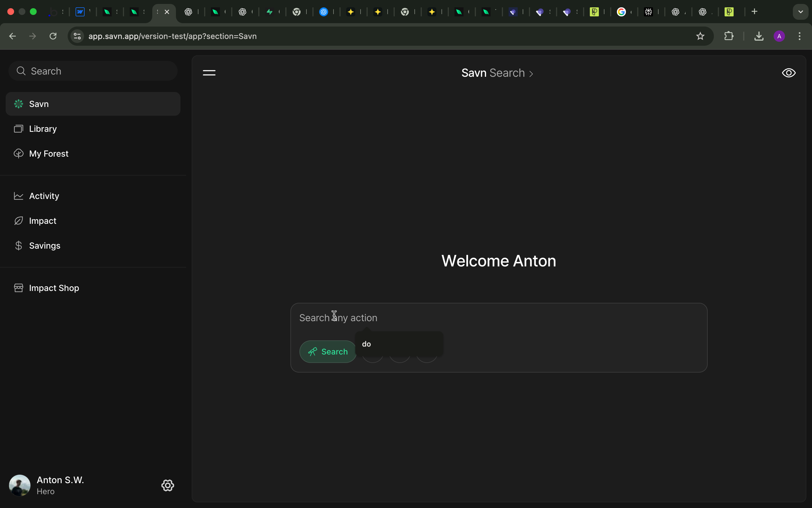Click the Impact Shop storefront icon
The image size is (812, 508).
18,288
